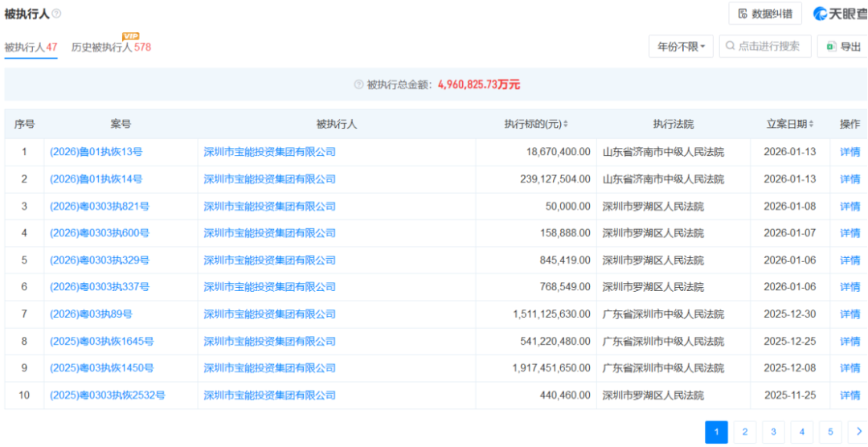This screenshot has width=868, height=447.
Task: Export data with 导出 button
Action: (843, 47)
